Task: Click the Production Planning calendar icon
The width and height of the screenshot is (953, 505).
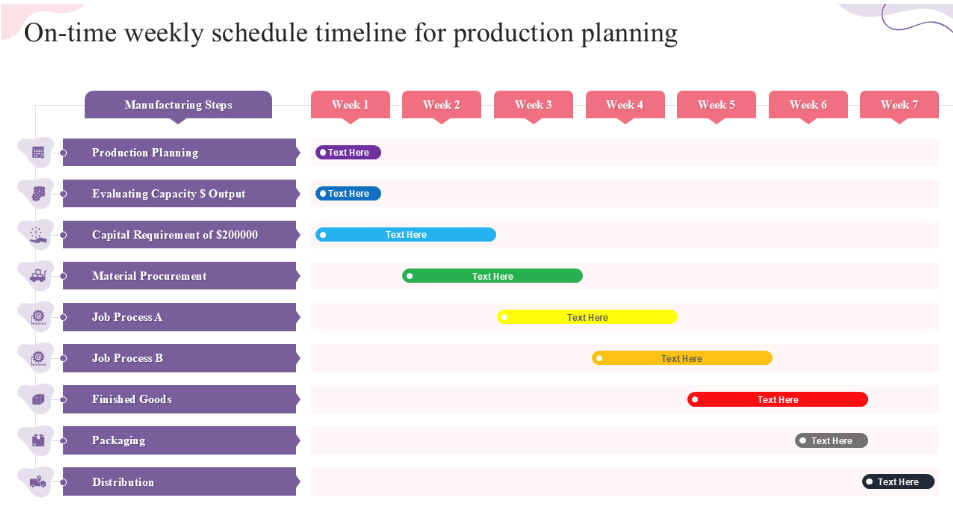Action: (x=38, y=153)
